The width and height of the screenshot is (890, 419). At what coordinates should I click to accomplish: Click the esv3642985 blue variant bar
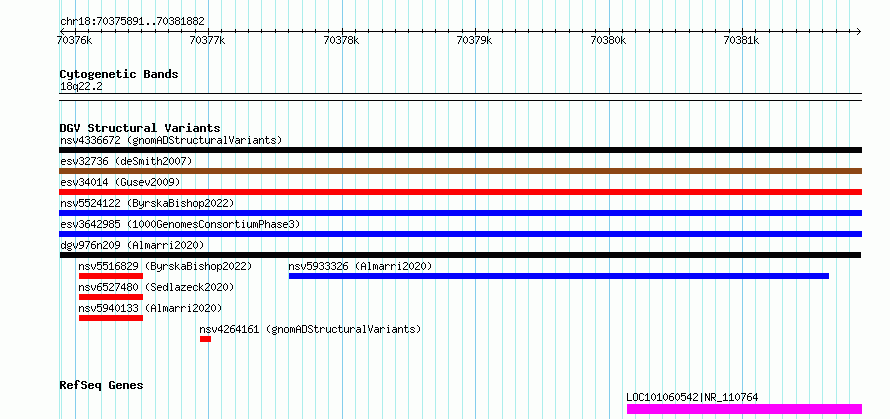[460, 234]
